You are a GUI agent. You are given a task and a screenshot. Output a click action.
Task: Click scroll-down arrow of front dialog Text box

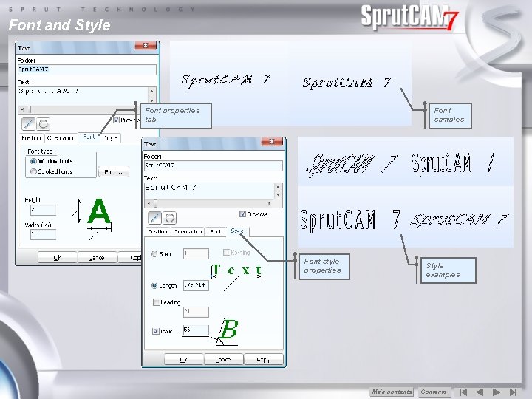(x=279, y=195)
